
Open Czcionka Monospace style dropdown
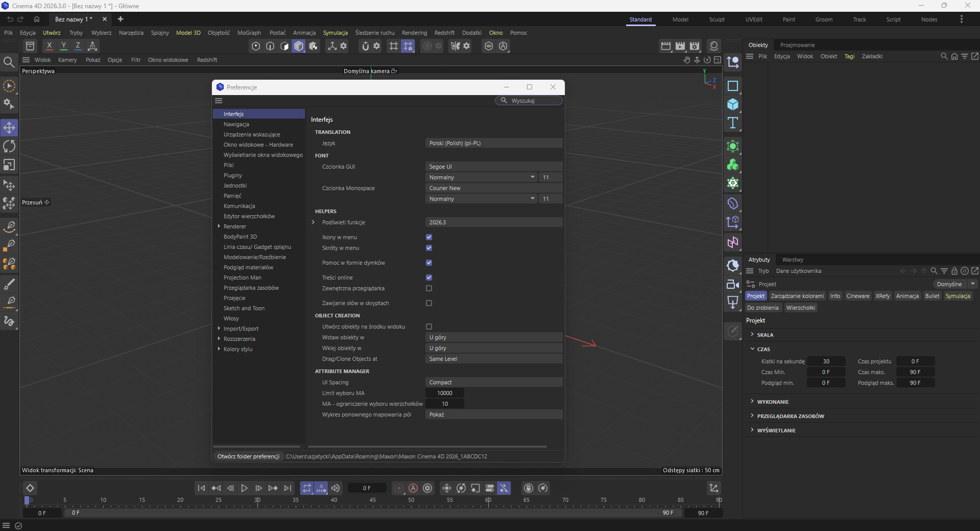click(x=481, y=199)
